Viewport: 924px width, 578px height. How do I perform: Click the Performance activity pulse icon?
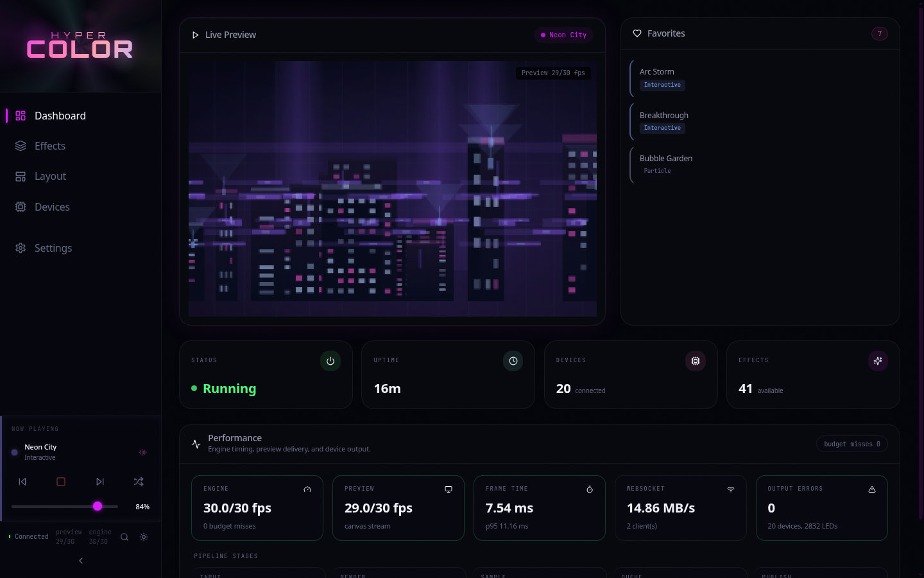[x=196, y=444]
